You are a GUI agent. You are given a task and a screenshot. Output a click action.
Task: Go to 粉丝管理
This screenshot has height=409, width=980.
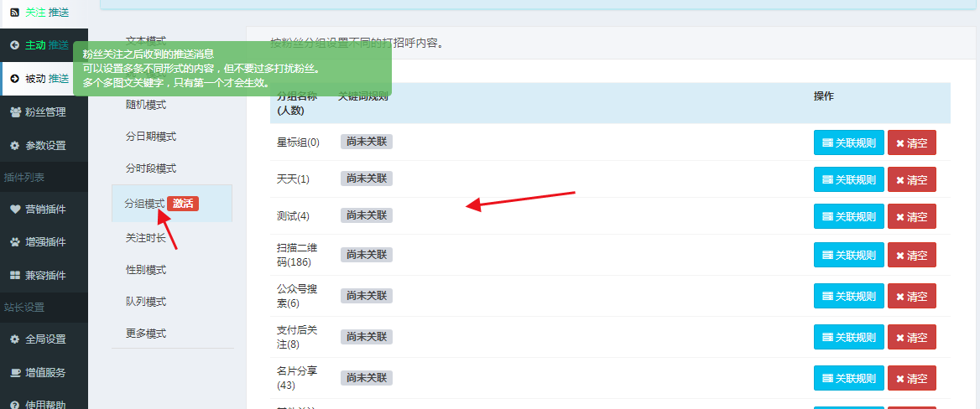(x=44, y=112)
